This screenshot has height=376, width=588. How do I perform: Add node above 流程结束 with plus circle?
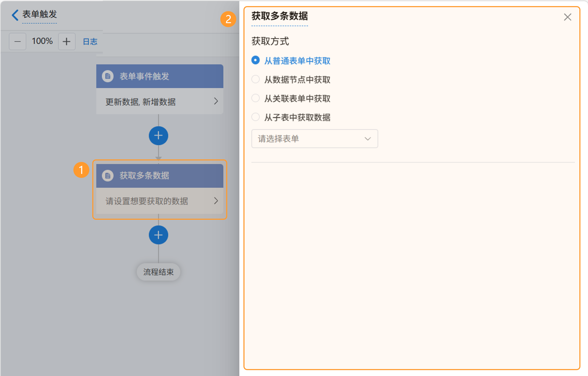(x=159, y=235)
